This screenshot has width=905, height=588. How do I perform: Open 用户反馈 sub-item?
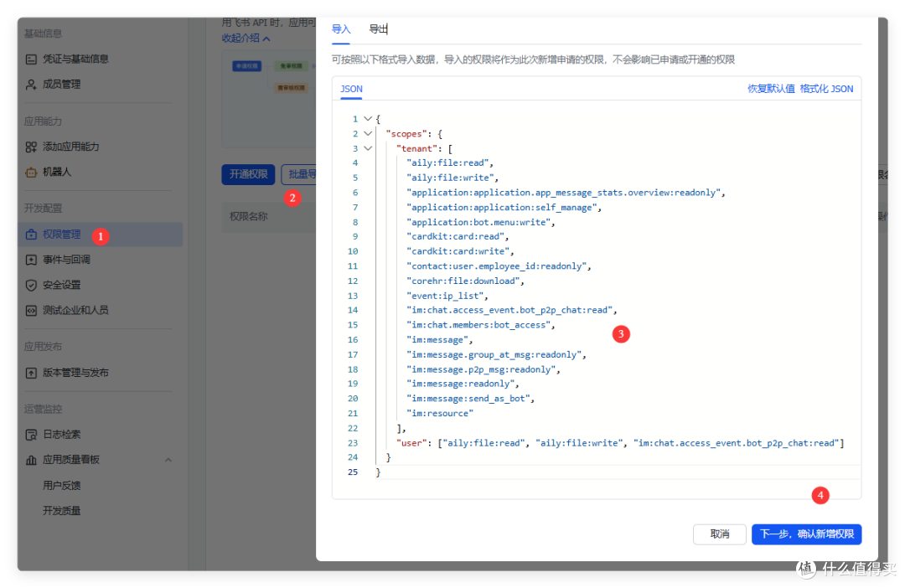tap(62, 485)
